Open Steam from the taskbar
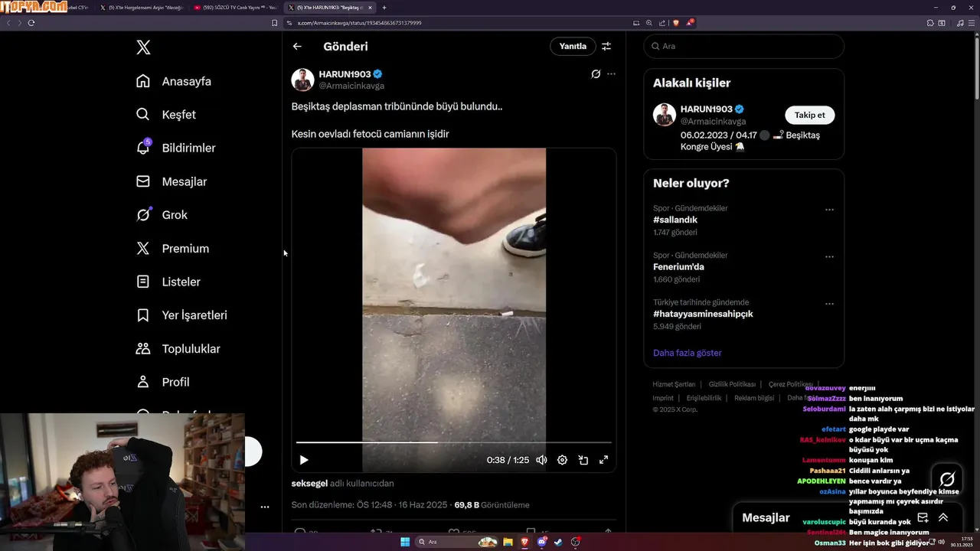 [558, 542]
